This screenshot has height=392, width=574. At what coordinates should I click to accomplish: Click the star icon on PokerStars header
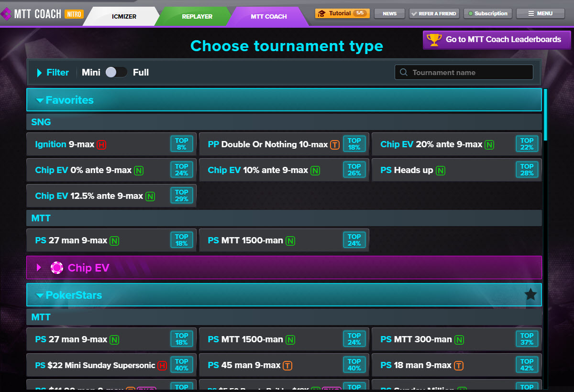[530, 294]
